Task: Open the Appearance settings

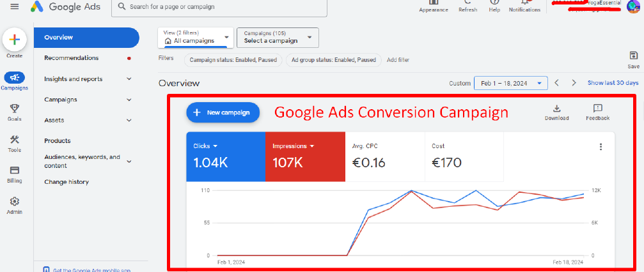Action: [x=434, y=6]
